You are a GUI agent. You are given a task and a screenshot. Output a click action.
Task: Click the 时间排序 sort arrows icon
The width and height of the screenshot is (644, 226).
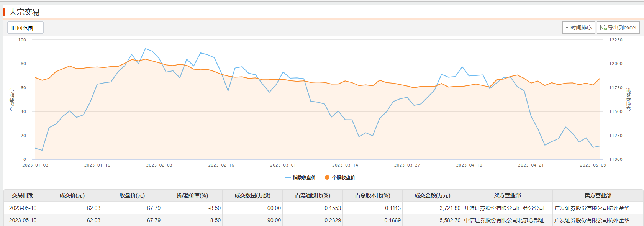(567, 28)
